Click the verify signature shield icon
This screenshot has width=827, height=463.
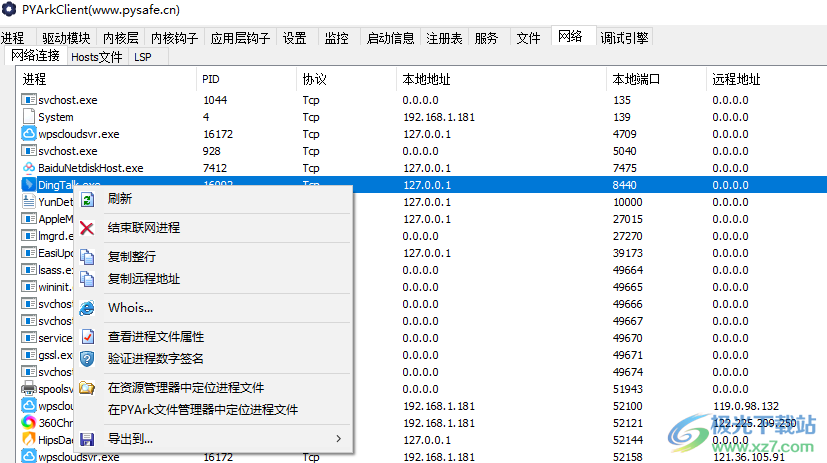click(x=87, y=359)
